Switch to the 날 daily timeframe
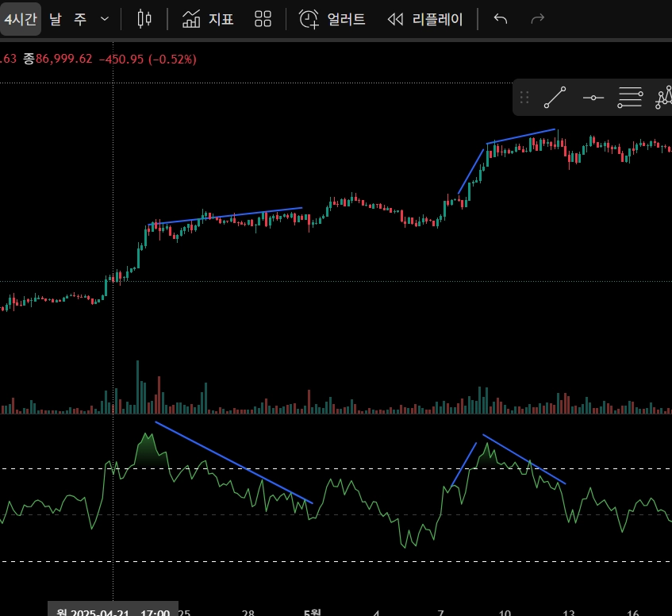Viewport: 672px width, 616px height. [x=55, y=19]
